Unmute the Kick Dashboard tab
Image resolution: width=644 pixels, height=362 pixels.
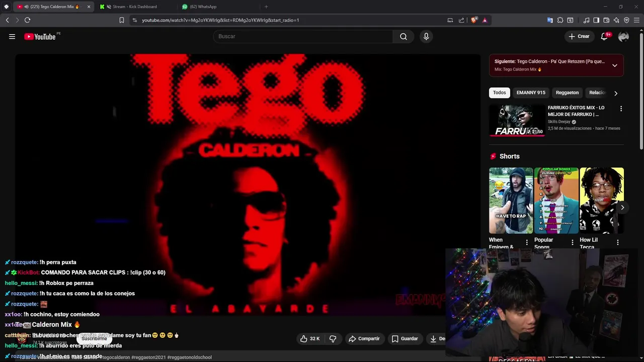(x=109, y=7)
